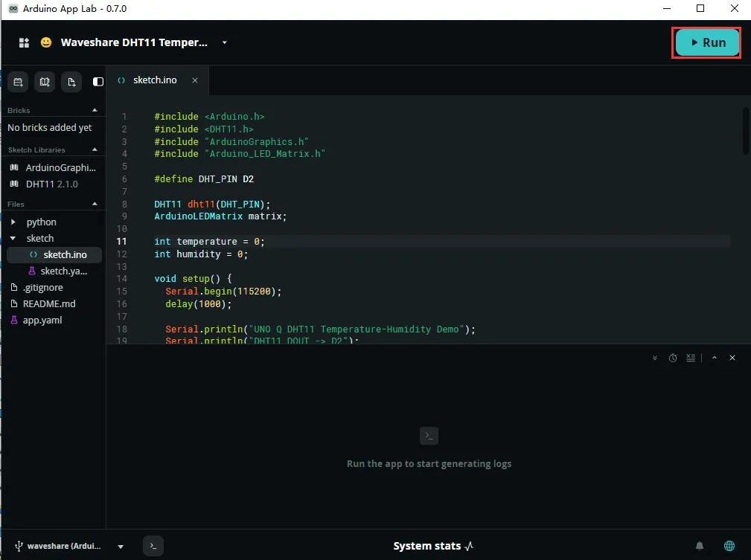Open sketch.ino in the file tree
This screenshot has height=560, width=751.
(x=54, y=254)
